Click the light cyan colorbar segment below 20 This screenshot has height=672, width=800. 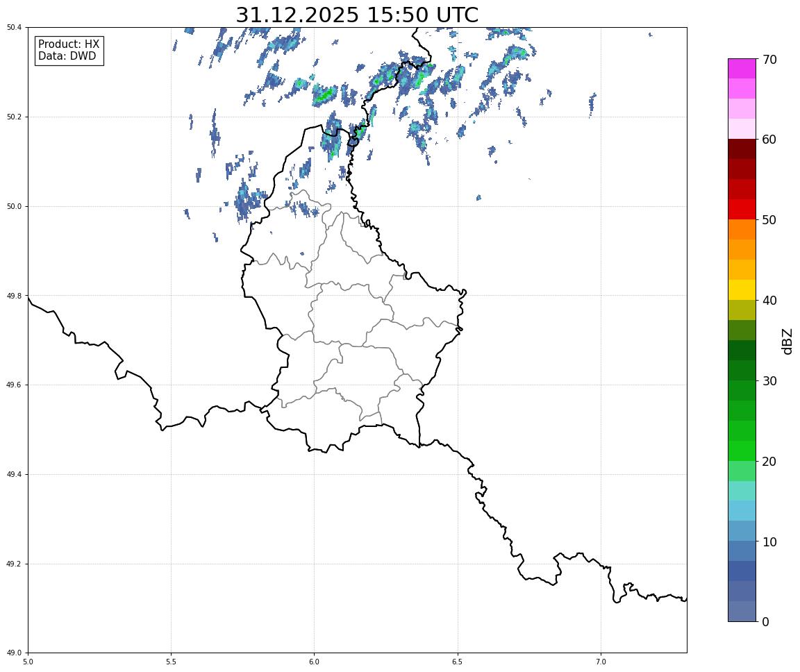(x=742, y=491)
